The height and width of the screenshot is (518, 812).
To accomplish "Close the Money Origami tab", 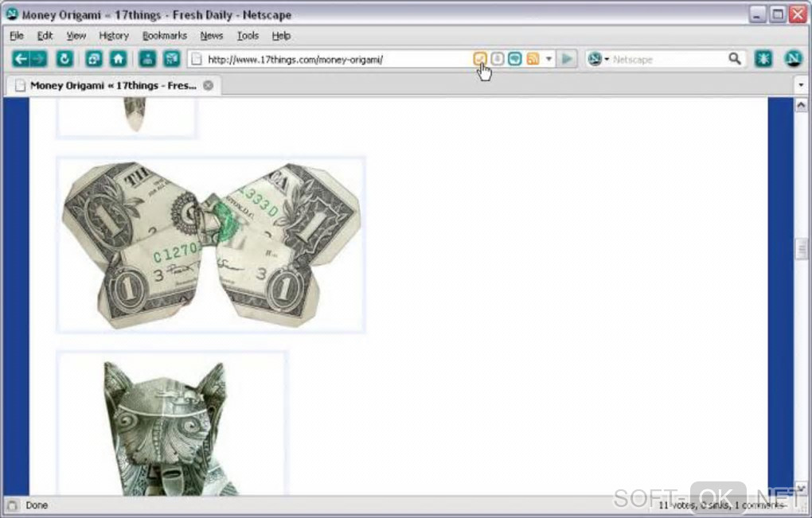I will 209,85.
